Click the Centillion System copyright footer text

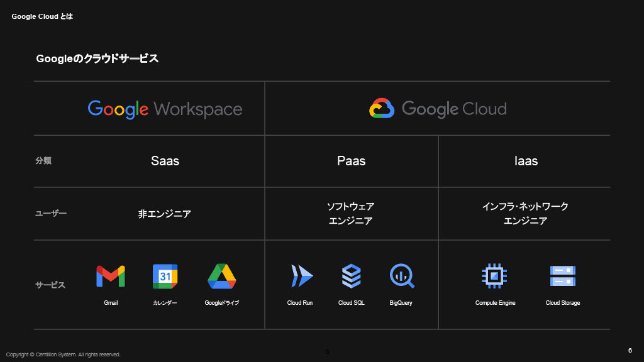click(x=63, y=354)
